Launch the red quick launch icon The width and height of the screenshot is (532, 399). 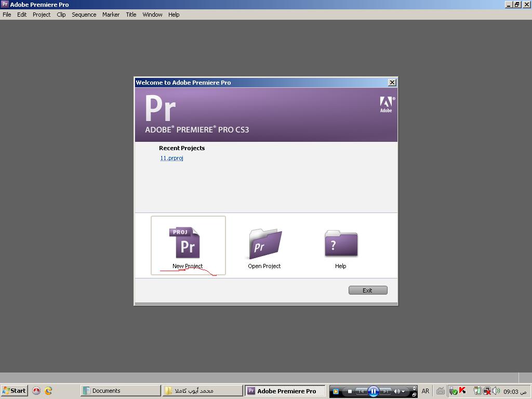pos(36,391)
